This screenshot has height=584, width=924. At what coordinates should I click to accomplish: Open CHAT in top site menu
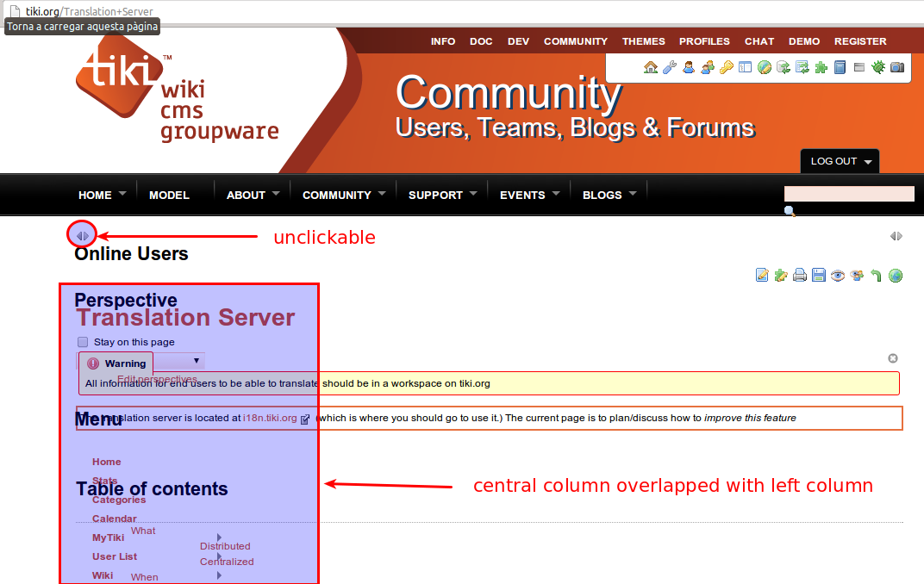(759, 41)
